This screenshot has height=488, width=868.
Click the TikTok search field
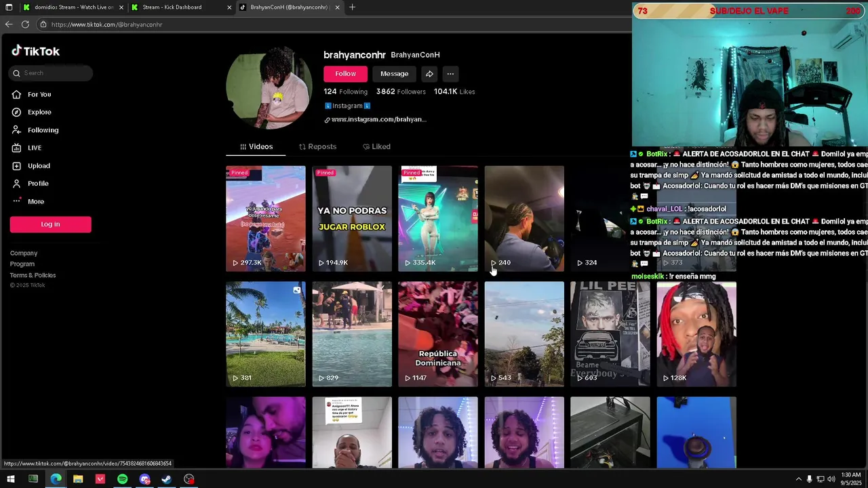pyautogui.click(x=51, y=73)
